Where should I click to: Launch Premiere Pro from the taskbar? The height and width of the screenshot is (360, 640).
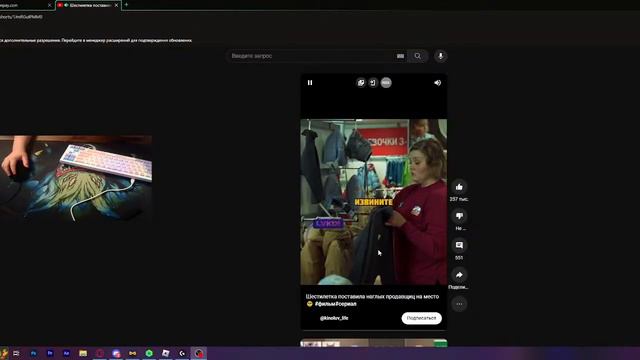coord(50,353)
